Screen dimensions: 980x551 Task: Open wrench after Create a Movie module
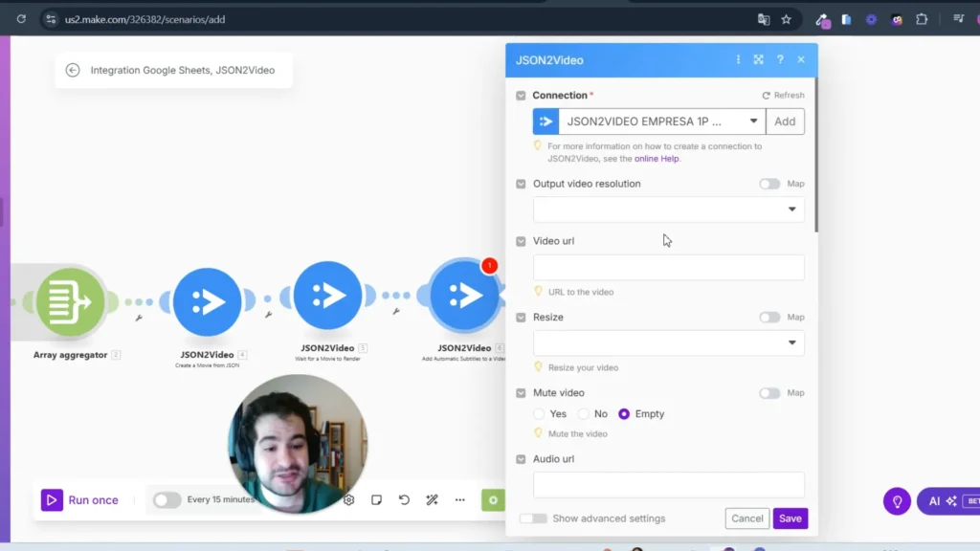(268, 315)
